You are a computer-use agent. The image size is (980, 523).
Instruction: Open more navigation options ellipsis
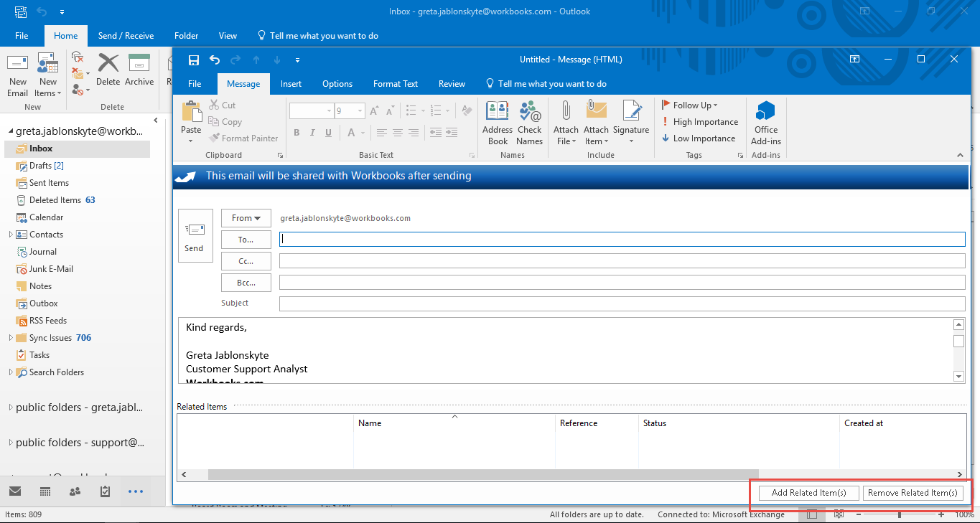click(136, 491)
